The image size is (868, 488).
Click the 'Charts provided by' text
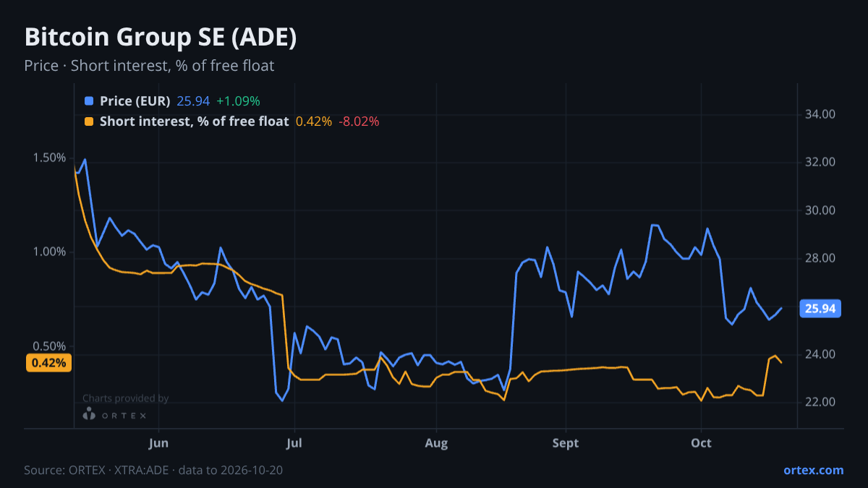pyautogui.click(x=125, y=398)
